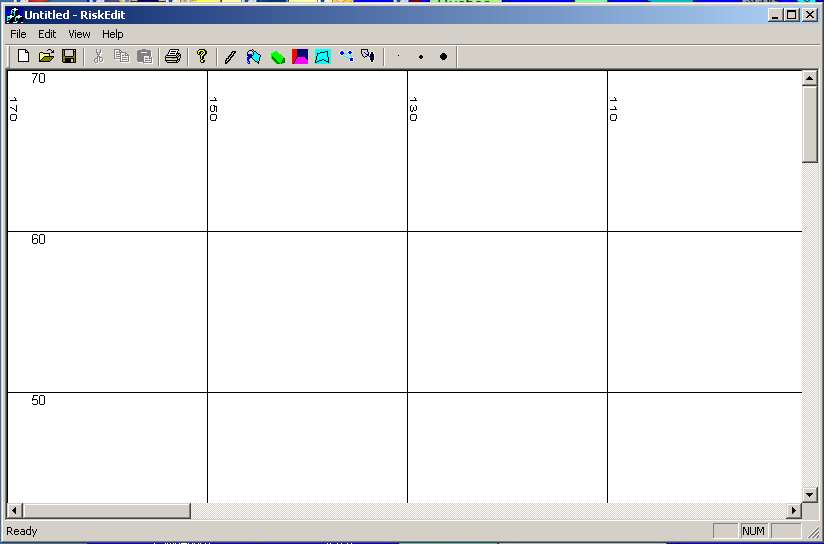Choose the medium dot pen size
The height and width of the screenshot is (544, 824).
tap(421, 56)
